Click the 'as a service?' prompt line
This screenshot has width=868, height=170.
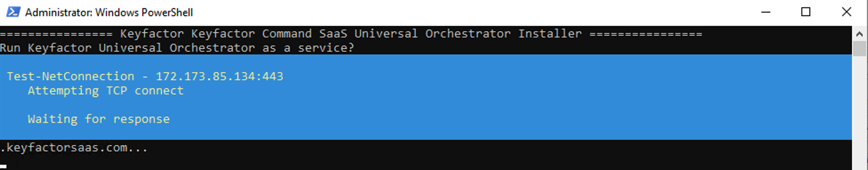coord(177,48)
